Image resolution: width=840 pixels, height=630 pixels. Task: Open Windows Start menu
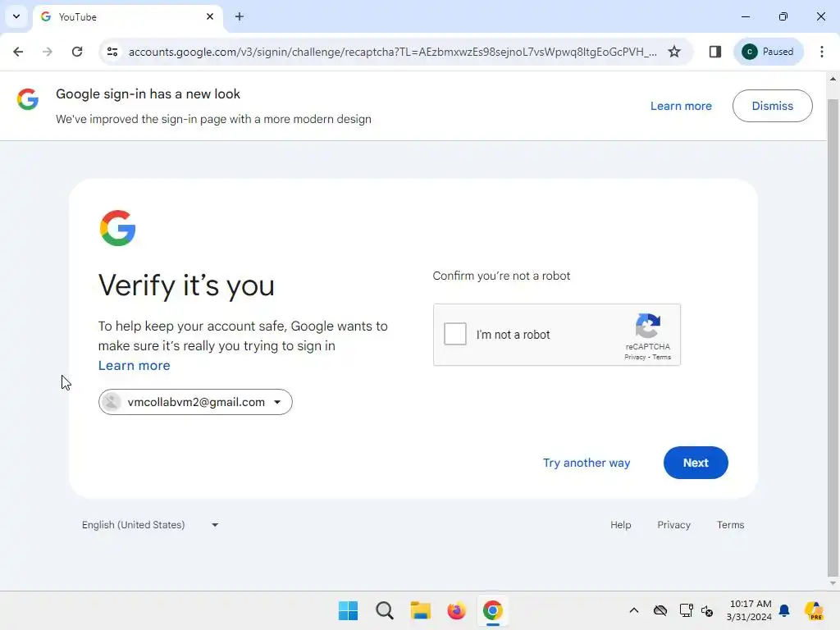pyautogui.click(x=348, y=610)
